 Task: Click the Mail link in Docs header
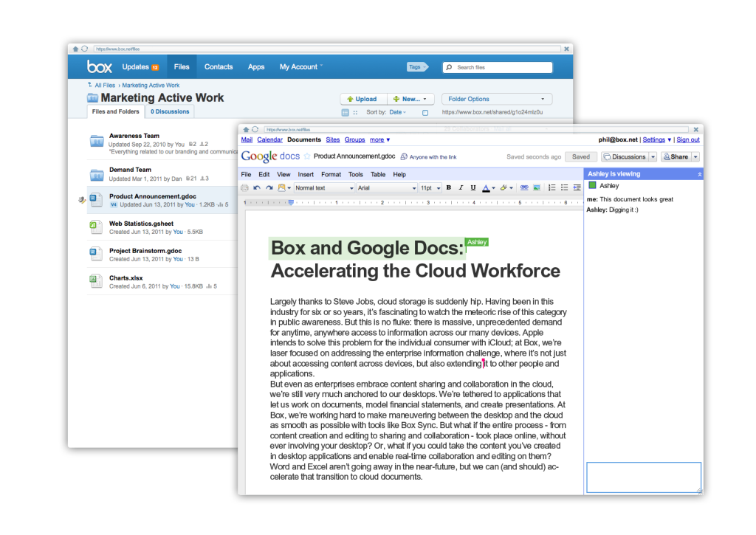(247, 139)
